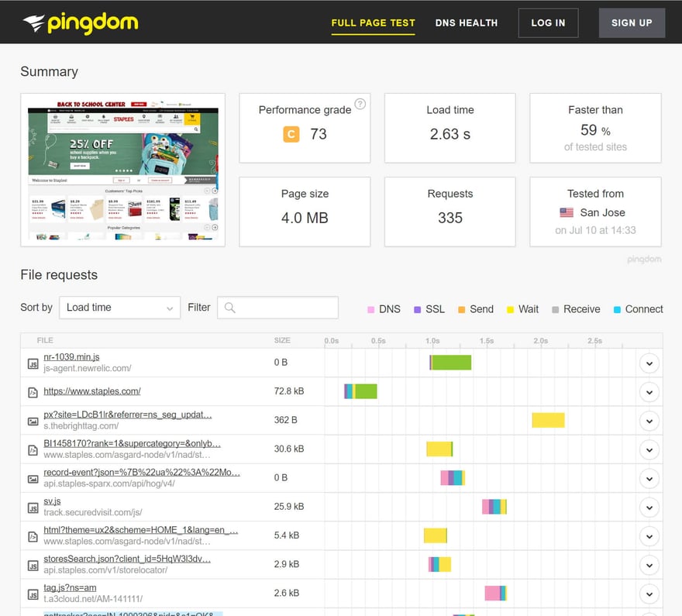Open the sv.js file link

click(x=52, y=501)
